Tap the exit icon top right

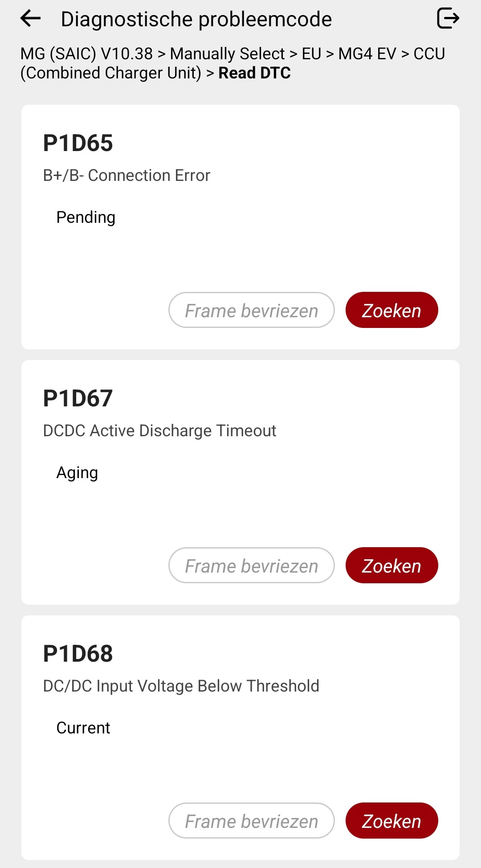(448, 18)
